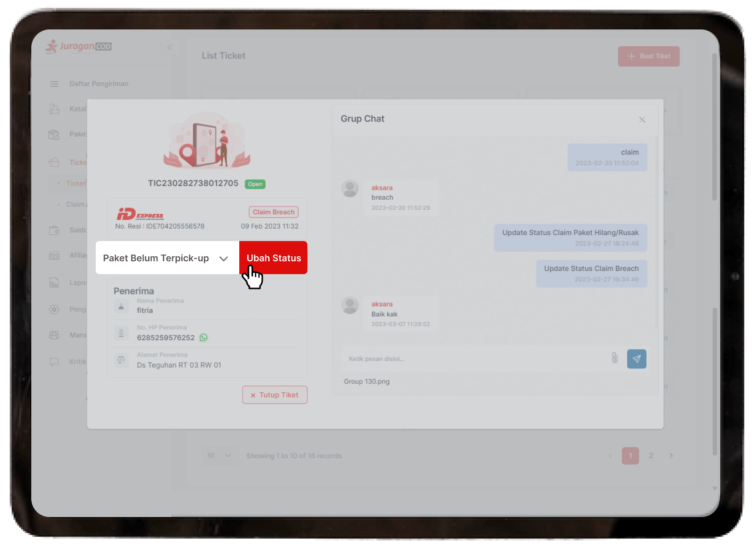Click the Kritik chat bubble sidebar icon
This screenshot has height=552, width=756.
click(54, 362)
